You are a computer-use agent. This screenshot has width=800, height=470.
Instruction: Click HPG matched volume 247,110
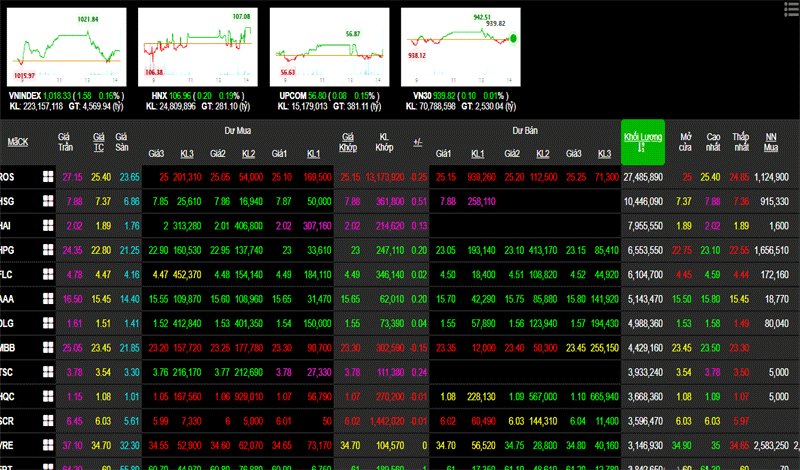coord(391,250)
